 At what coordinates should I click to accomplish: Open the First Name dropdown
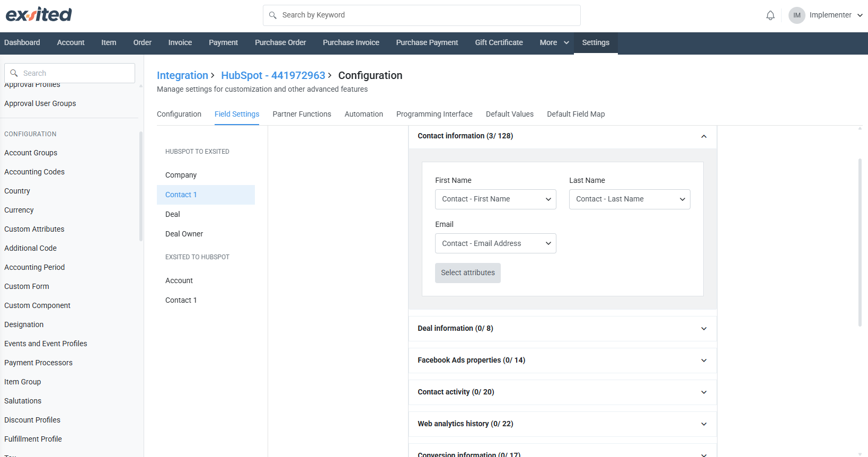pyautogui.click(x=495, y=199)
